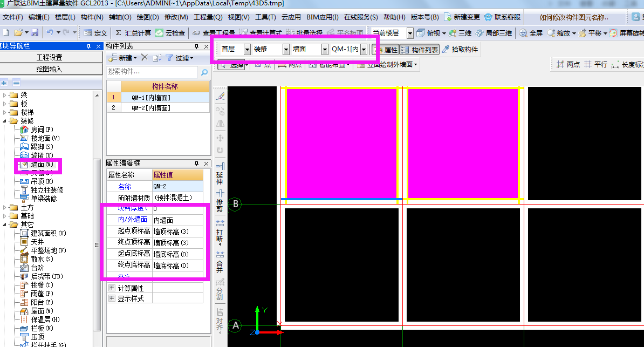Click the new file icon
644x347 pixels.
click(6, 32)
